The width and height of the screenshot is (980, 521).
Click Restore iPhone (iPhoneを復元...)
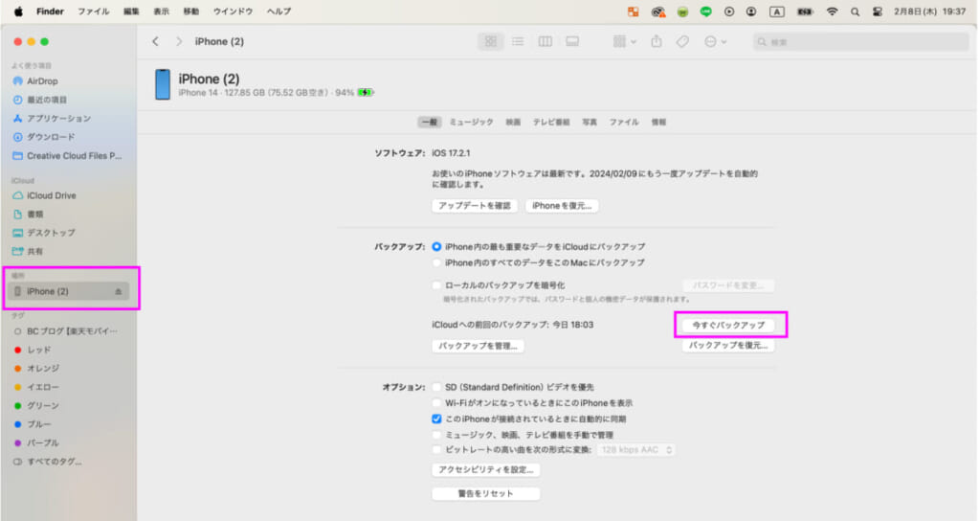tap(562, 206)
